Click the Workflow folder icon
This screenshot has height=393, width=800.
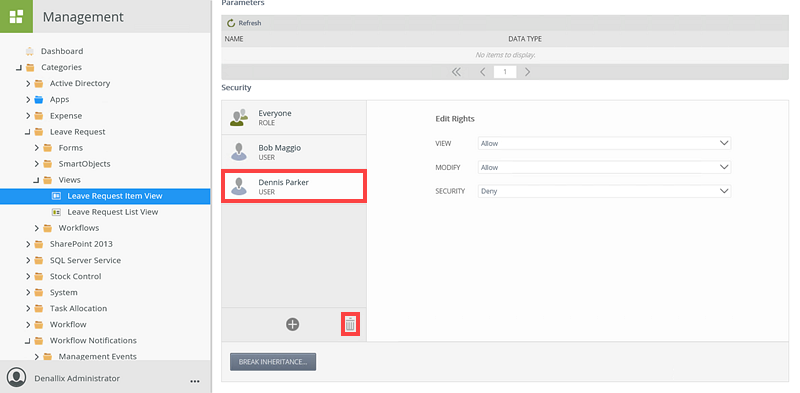point(39,325)
